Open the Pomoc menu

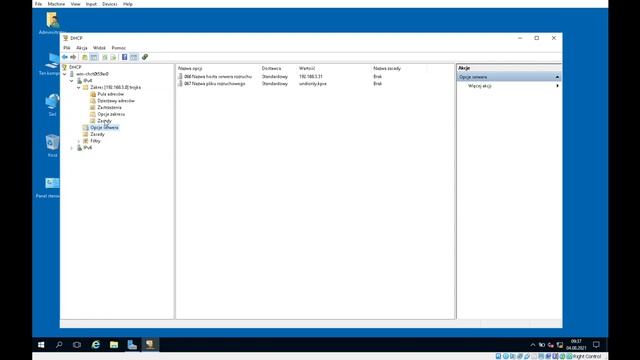point(119,48)
